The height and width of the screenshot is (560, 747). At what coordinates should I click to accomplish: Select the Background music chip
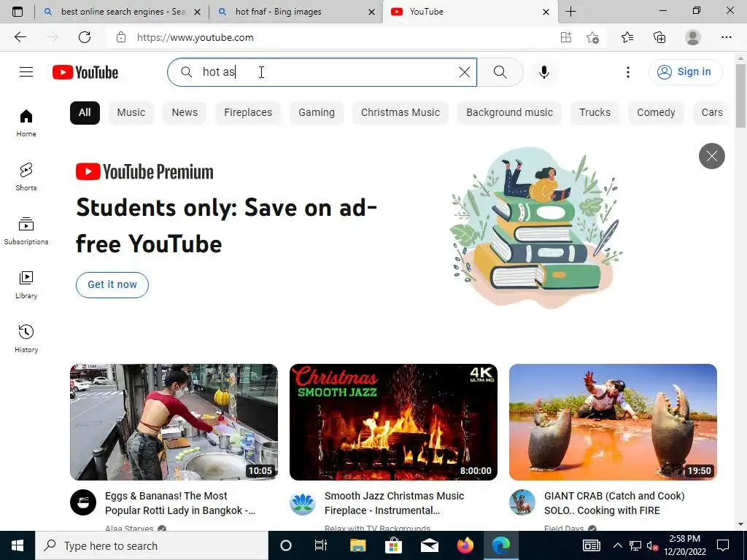(x=509, y=113)
